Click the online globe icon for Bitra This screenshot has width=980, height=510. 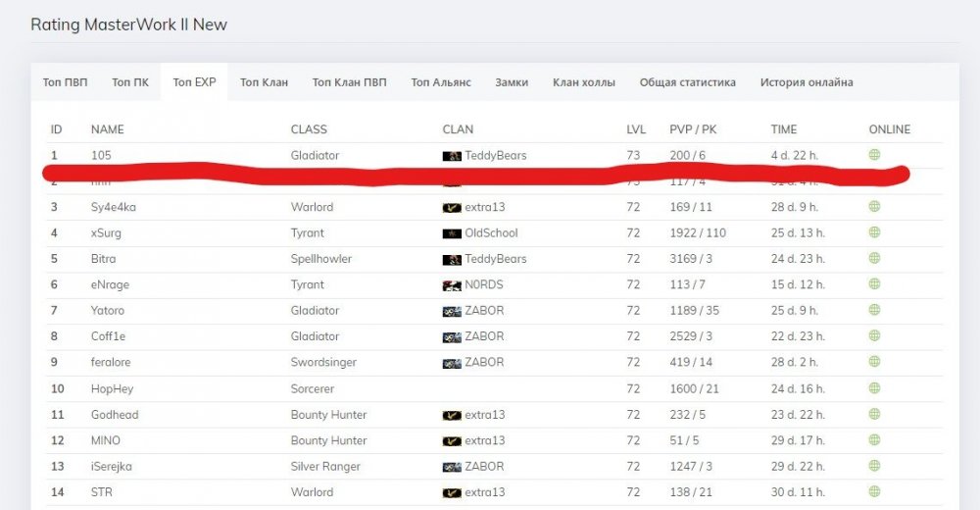coord(874,259)
